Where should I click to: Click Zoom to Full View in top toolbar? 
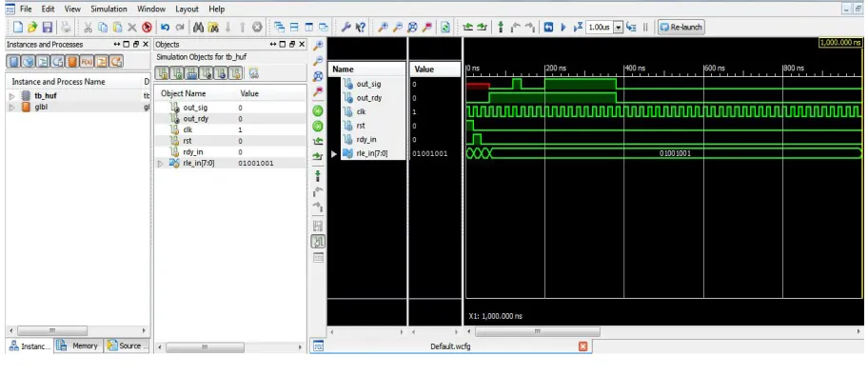tap(412, 28)
